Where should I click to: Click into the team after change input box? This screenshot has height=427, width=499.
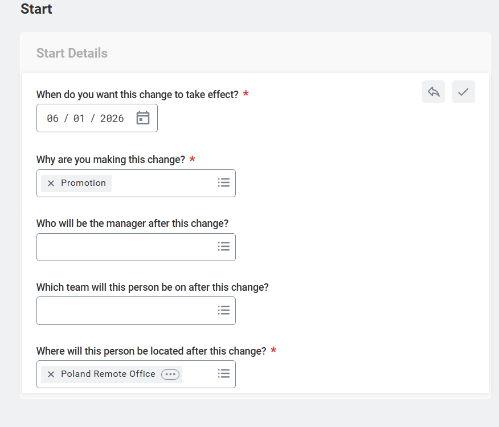[x=127, y=311]
